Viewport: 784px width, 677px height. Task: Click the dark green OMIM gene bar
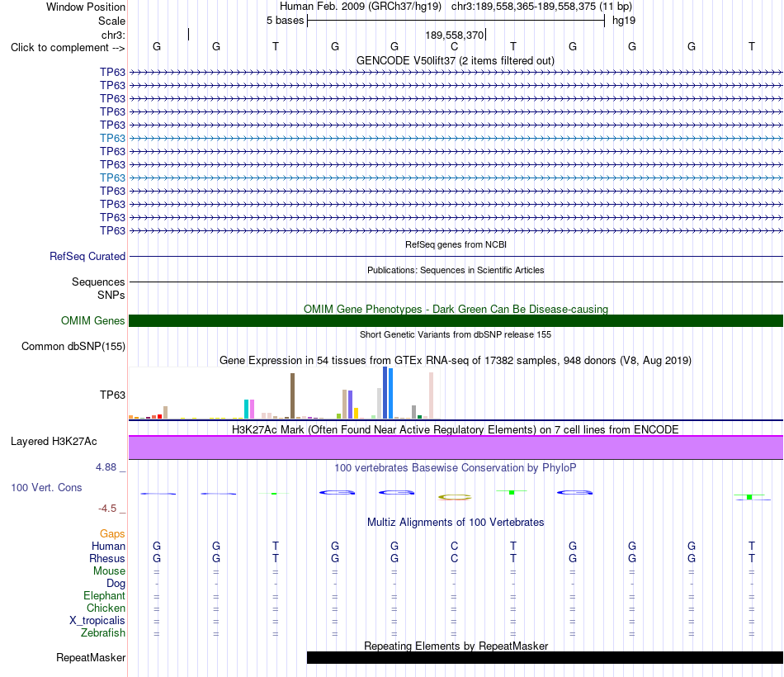tap(456, 320)
